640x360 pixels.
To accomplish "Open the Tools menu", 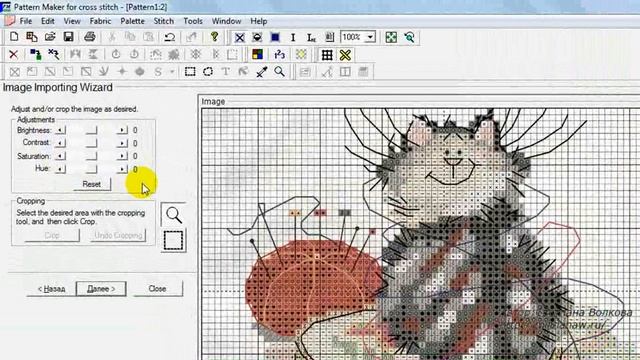I will point(193,21).
